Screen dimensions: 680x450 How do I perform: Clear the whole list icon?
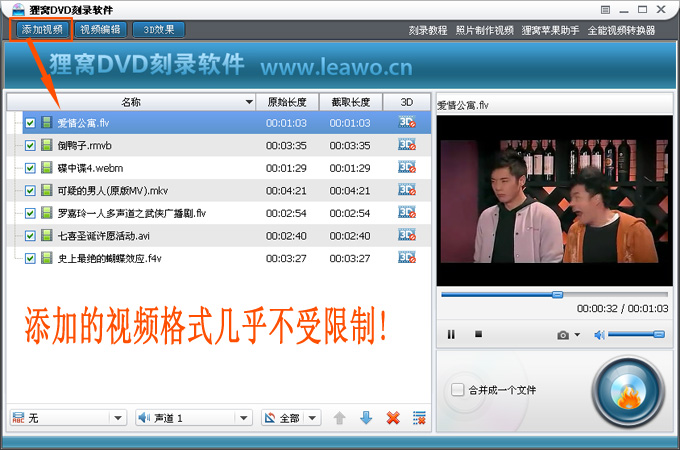(419, 418)
